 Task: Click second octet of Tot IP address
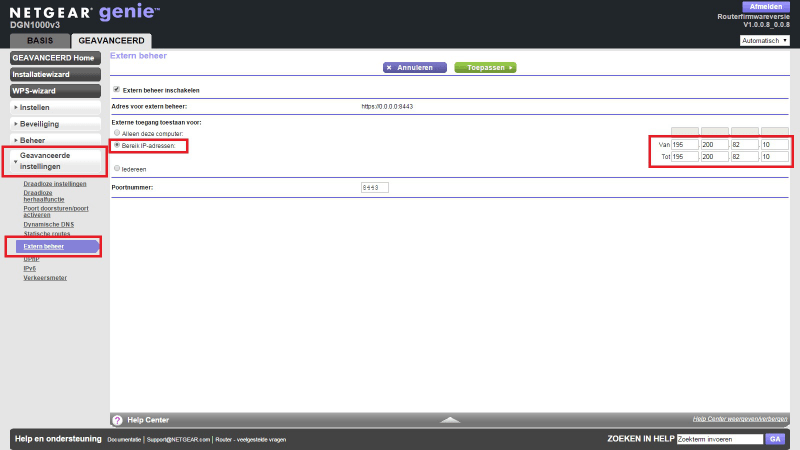pyautogui.click(x=714, y=157)
